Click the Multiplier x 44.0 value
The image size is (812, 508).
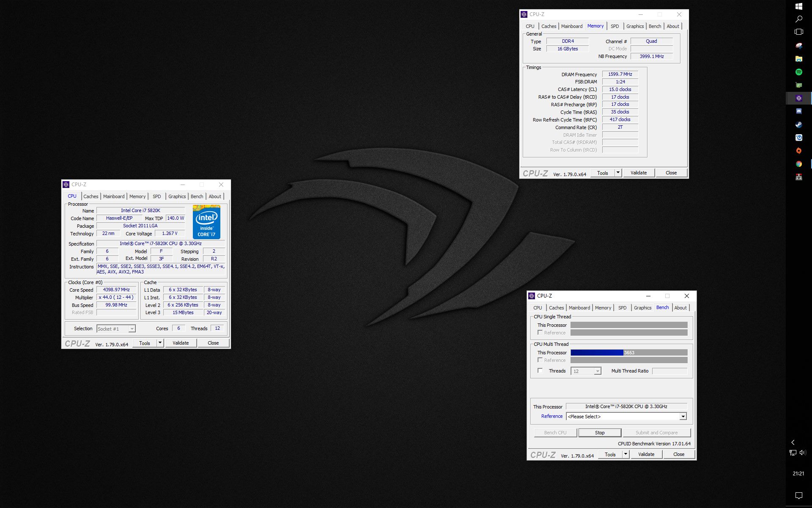pyautogui.click(x=117, y=298)
